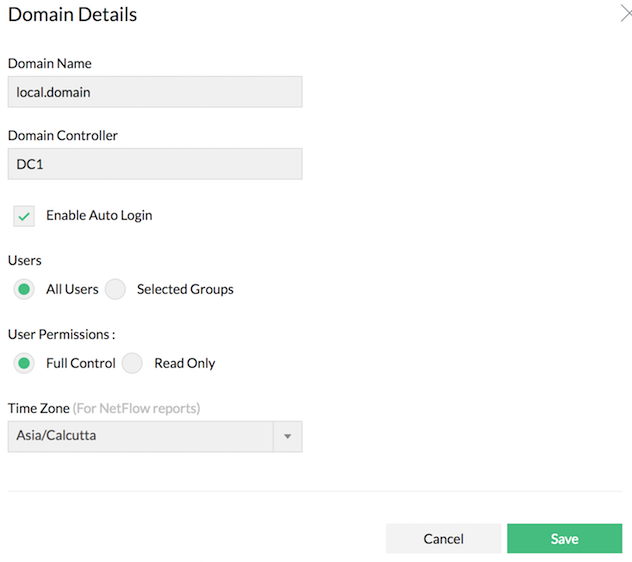Viewport: 632px width, 562px height.
Task: Choose the Selected Groups radio button
Action: (116, 290)
